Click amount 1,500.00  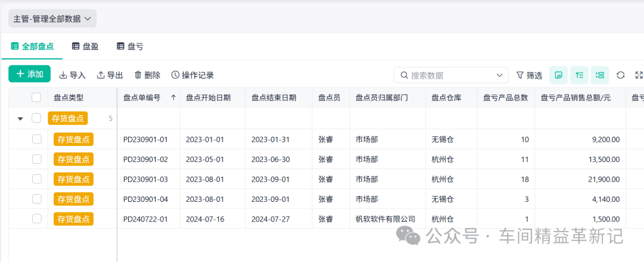(606, 219)
